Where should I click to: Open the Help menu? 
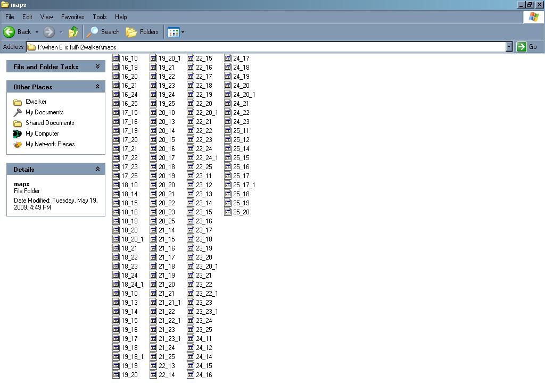pos(121,16)
